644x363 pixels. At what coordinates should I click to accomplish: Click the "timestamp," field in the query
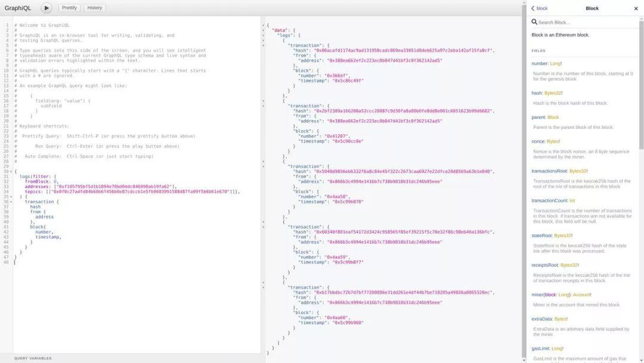48,237
